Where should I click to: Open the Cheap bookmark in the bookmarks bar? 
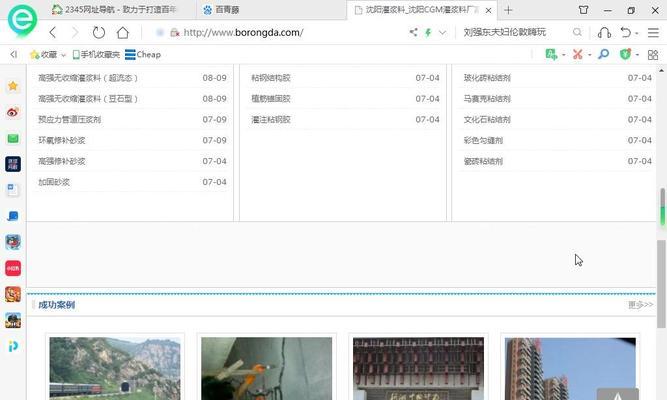pos(143,54)
